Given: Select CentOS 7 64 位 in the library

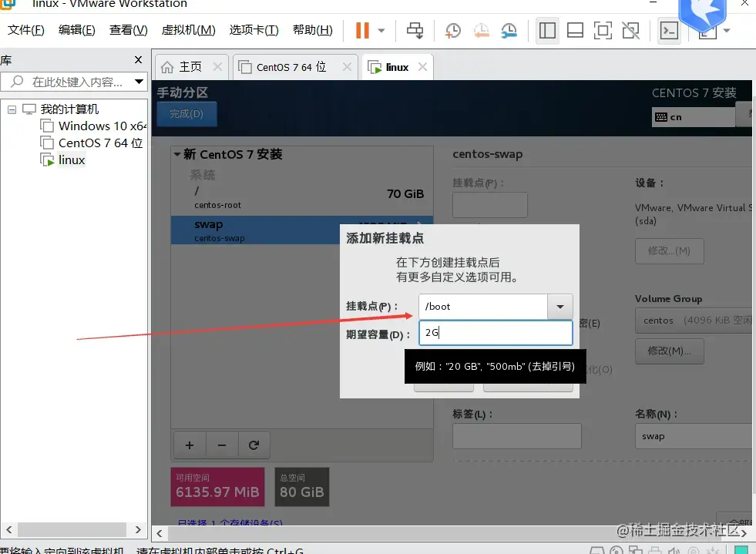Looking at the screenshot, I should (x=92, y=143).
